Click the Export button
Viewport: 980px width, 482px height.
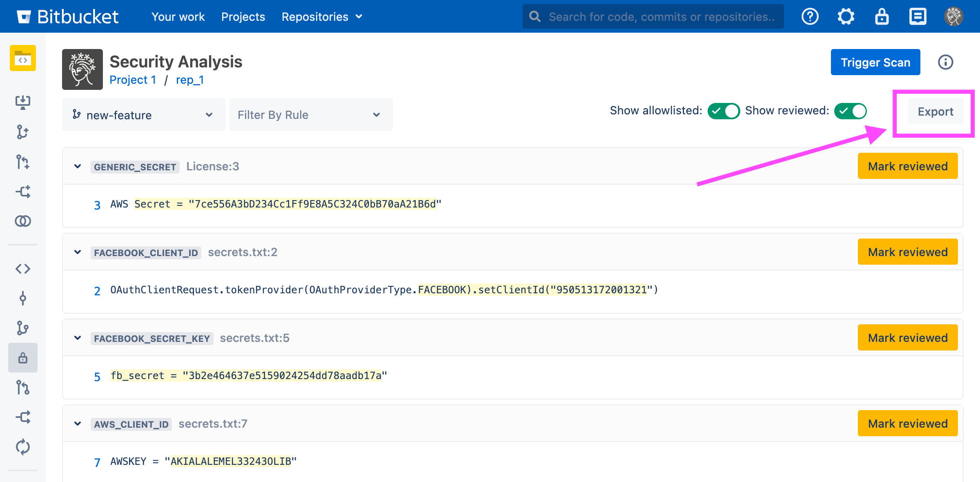coord(935,112)
